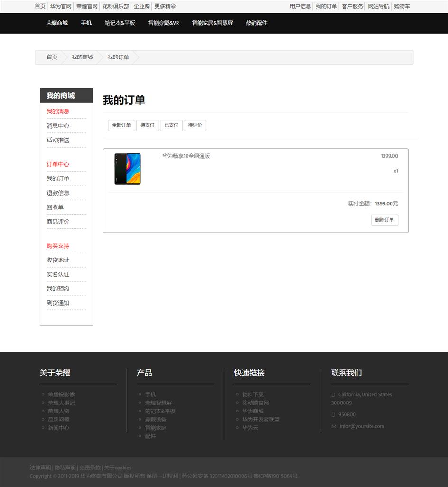Open 新闻中心 footer link
The width and height of the screenshot is (448, 487).
click(x=59, y=428)
